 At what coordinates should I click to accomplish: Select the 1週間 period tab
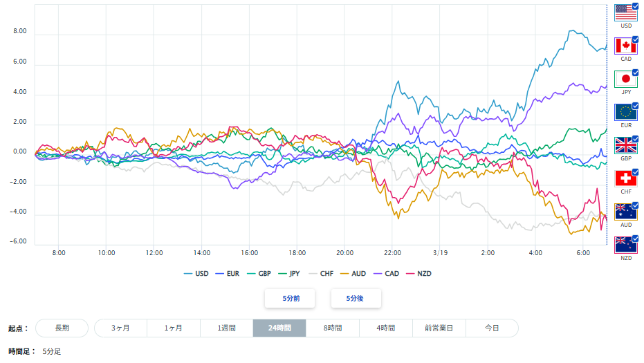(x=226, y=328)
